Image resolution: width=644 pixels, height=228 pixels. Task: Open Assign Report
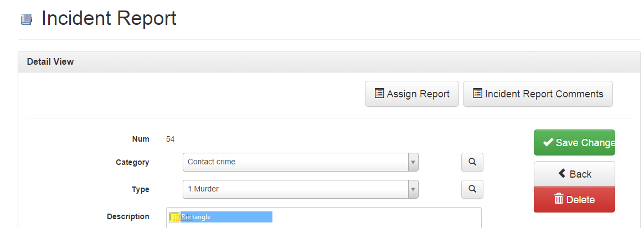pos(412,94)
